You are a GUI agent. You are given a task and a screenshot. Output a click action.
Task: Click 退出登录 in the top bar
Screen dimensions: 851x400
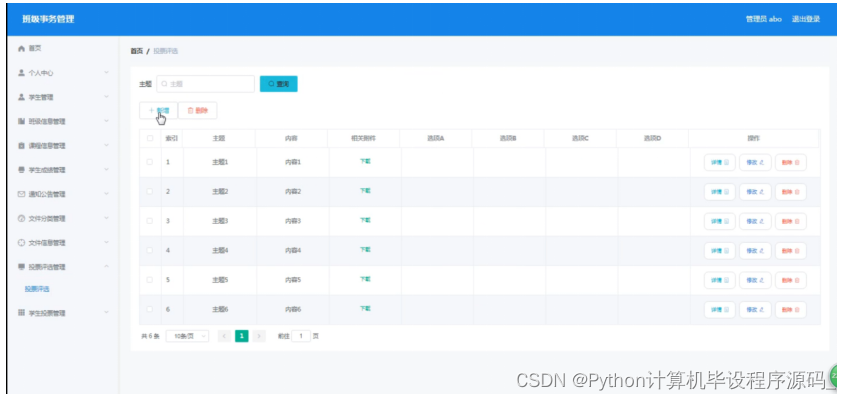[x=805, y=19]
